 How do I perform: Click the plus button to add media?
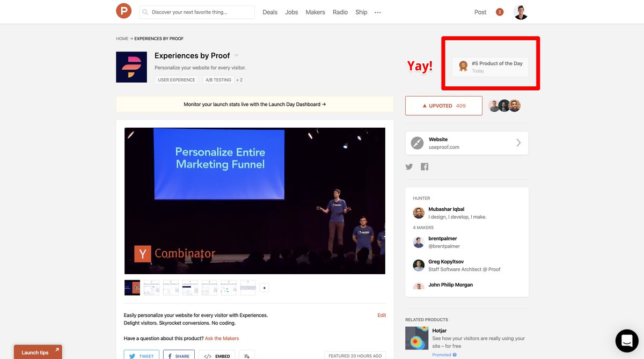pos(264,288)
